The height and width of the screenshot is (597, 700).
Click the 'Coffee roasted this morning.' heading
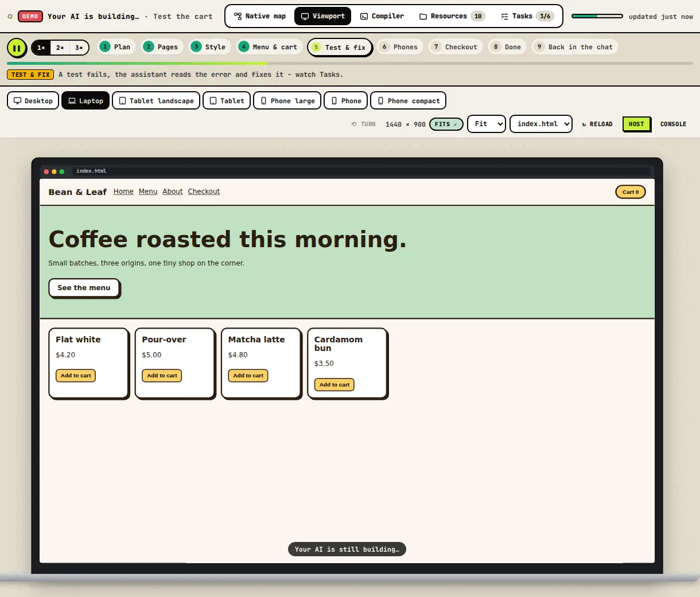pyautogui.click(x=227, y=239)
